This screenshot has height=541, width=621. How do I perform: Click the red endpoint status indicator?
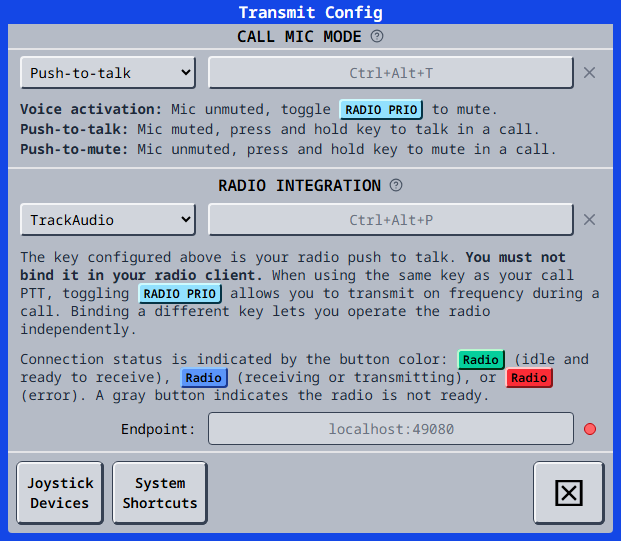click(590, 429)
